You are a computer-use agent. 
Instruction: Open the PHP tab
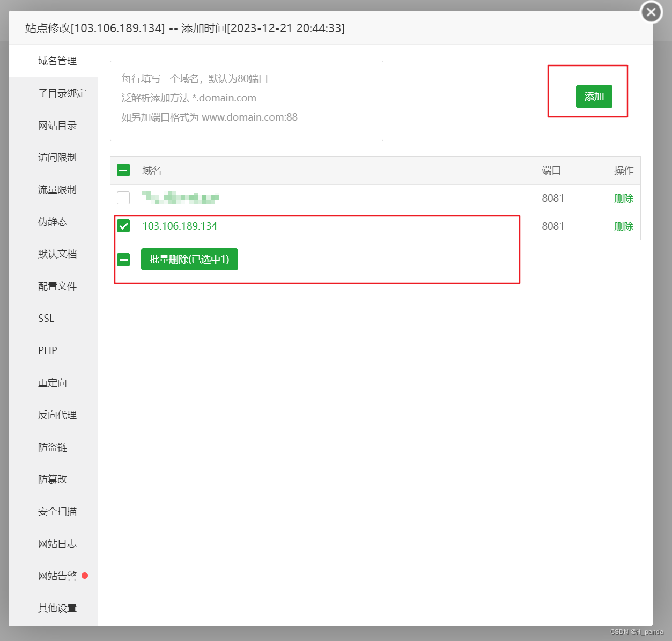coord(53,350)
